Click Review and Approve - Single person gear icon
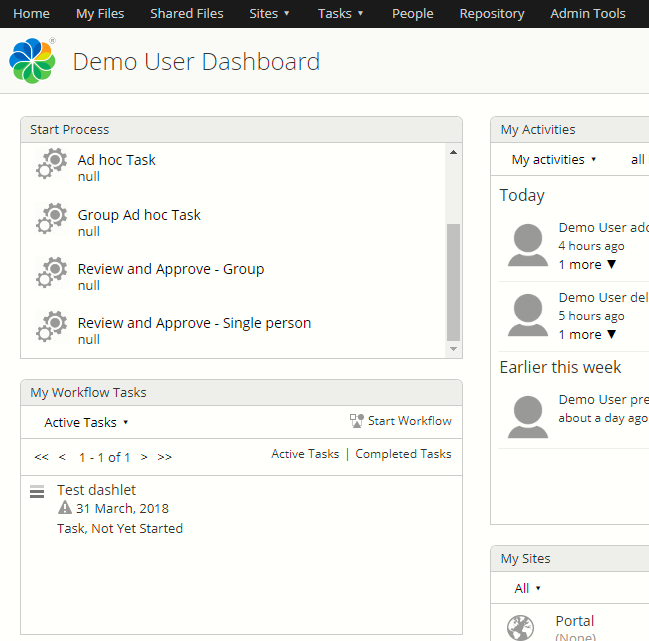This screenshot has height=641, width=649. (51, 328)
